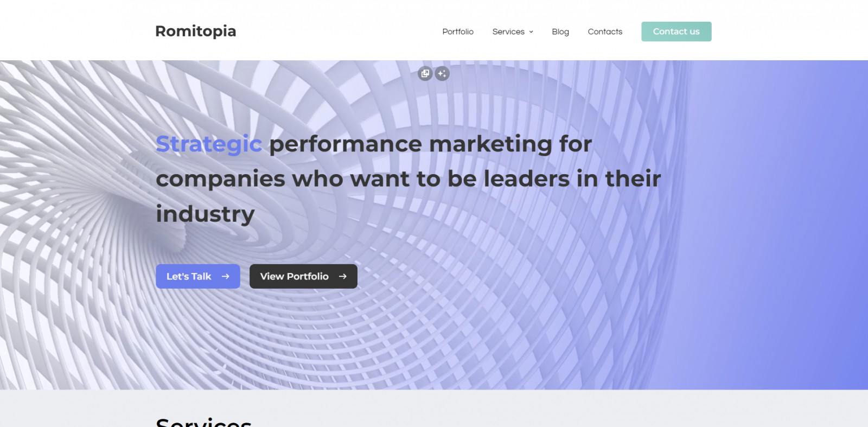Expand the Services dropdown chevron
868x427 pixels.
pos(531,32)
